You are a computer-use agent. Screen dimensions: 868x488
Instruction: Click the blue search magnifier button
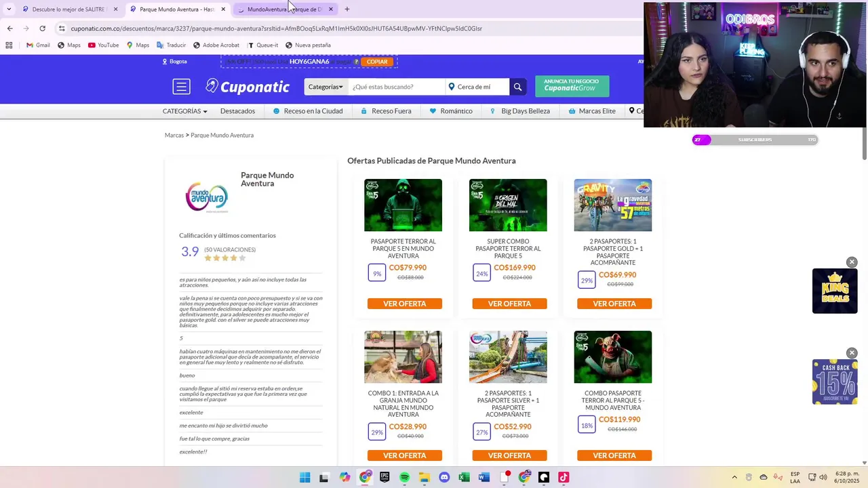coord(517,87)
